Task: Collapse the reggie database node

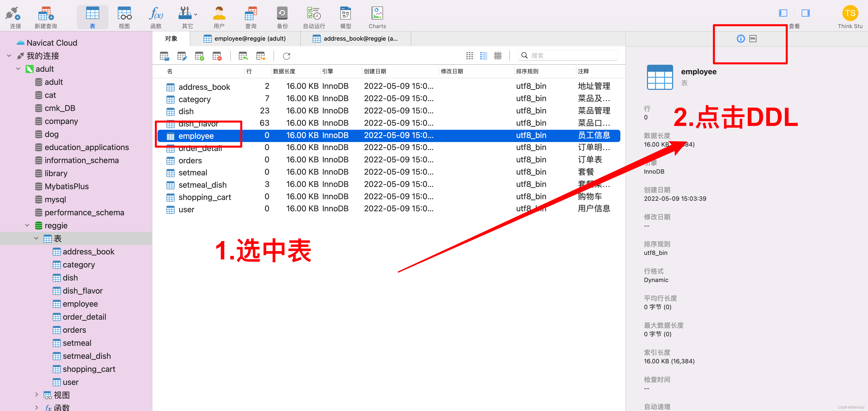Action: pos(27,225)
